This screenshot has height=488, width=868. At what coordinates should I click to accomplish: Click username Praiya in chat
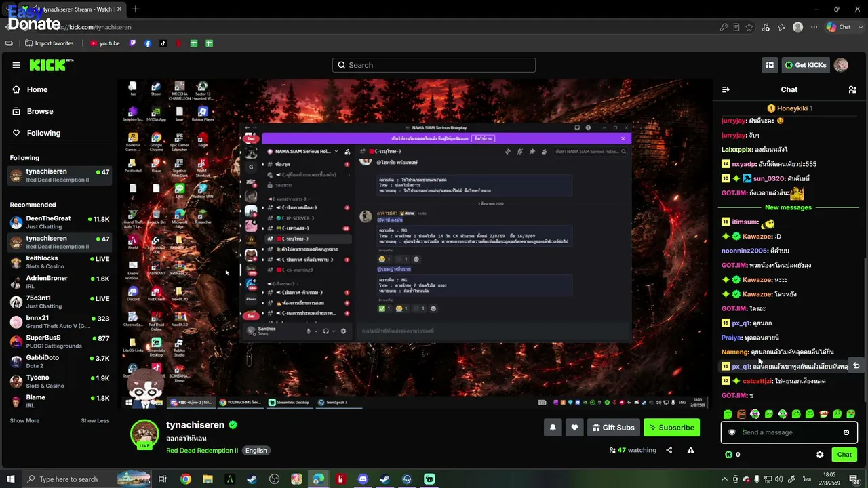click(x=731, y=338)
